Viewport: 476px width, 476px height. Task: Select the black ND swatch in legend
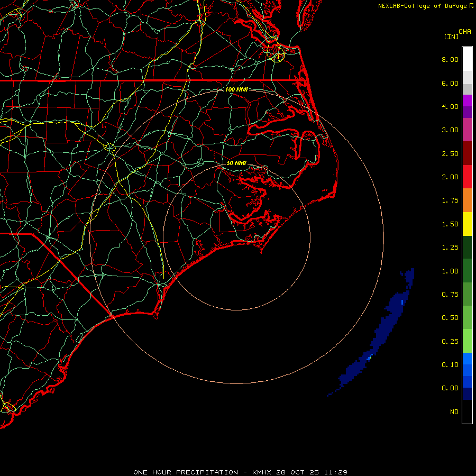coord(467,411)
